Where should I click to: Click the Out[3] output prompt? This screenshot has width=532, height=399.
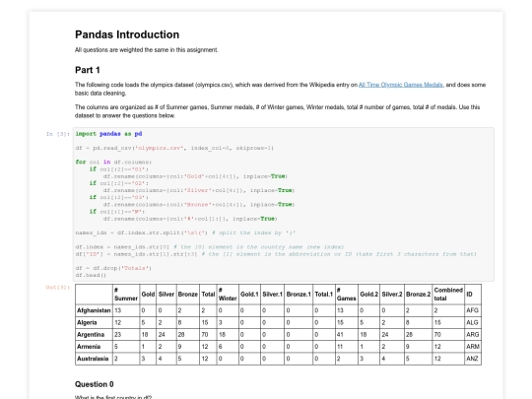click(58, 288)
